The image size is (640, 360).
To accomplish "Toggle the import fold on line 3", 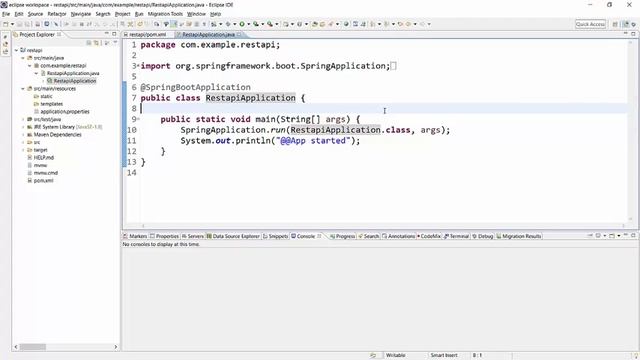I will (138, 65).
